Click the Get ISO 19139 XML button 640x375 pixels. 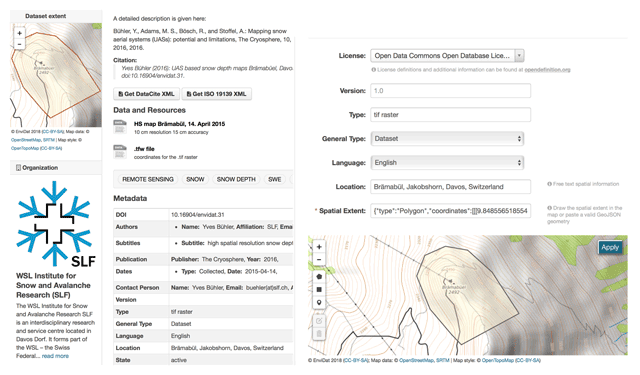[216, 94]
